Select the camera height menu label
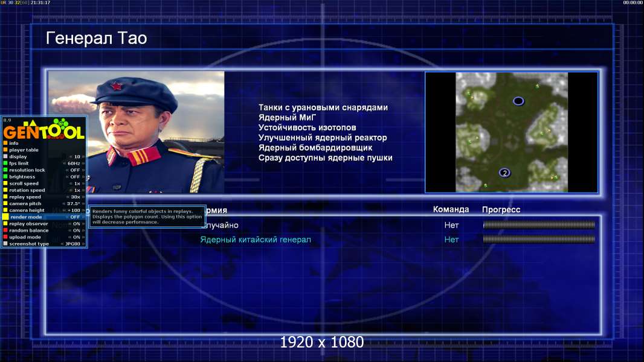 click(27, 211)
